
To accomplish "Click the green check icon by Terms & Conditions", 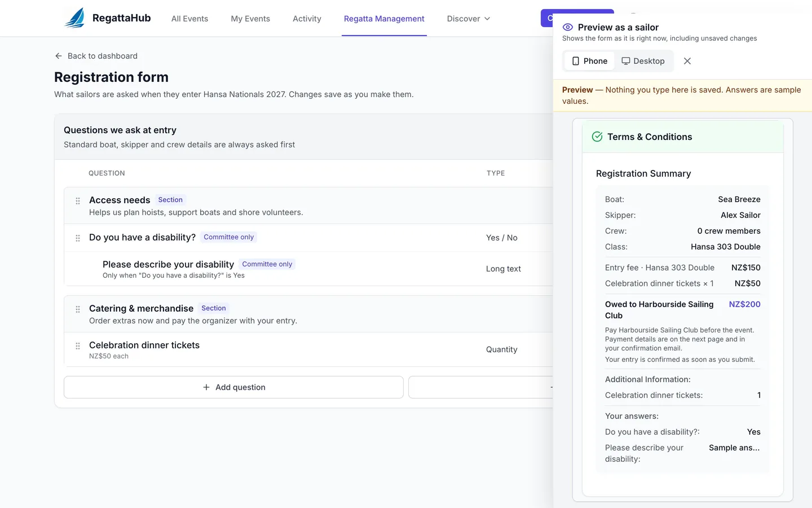I will (597, 137).
